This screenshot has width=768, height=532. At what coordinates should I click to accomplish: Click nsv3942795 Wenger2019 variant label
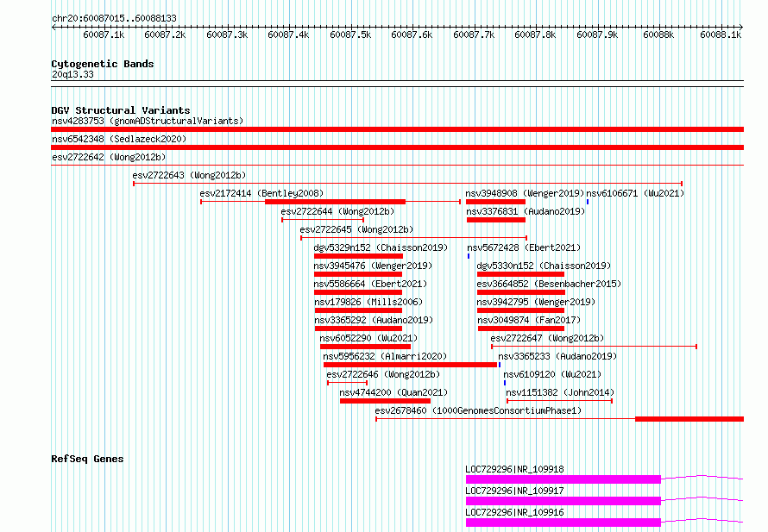pyautogui.click(x=536, y=302)
